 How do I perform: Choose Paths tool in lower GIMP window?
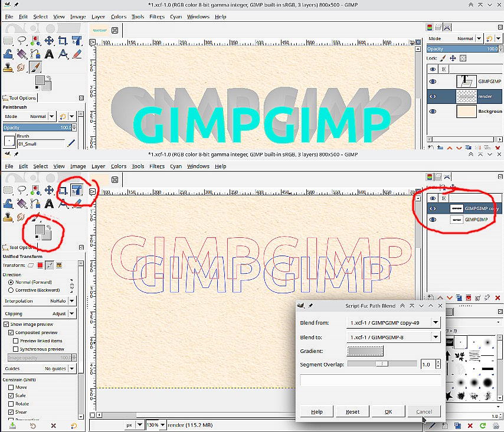click(x=35, y=204)
